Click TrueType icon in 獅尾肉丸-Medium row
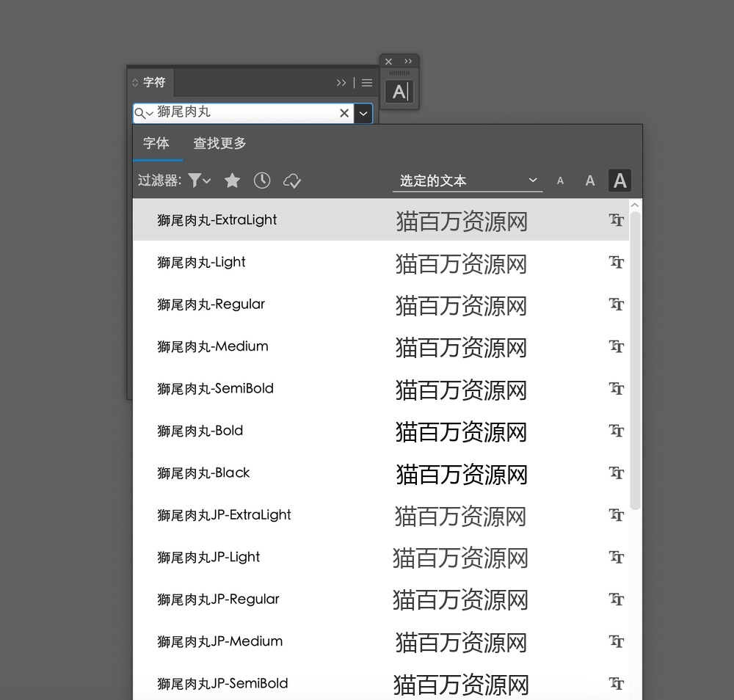 (x=616, y=346)
